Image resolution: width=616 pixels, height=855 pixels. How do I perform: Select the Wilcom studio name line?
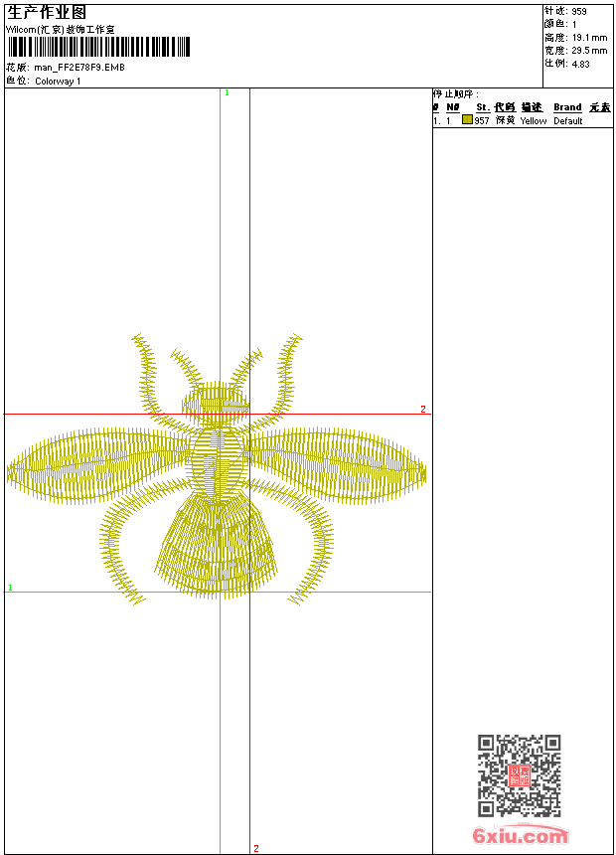click(x=61, y=30)
